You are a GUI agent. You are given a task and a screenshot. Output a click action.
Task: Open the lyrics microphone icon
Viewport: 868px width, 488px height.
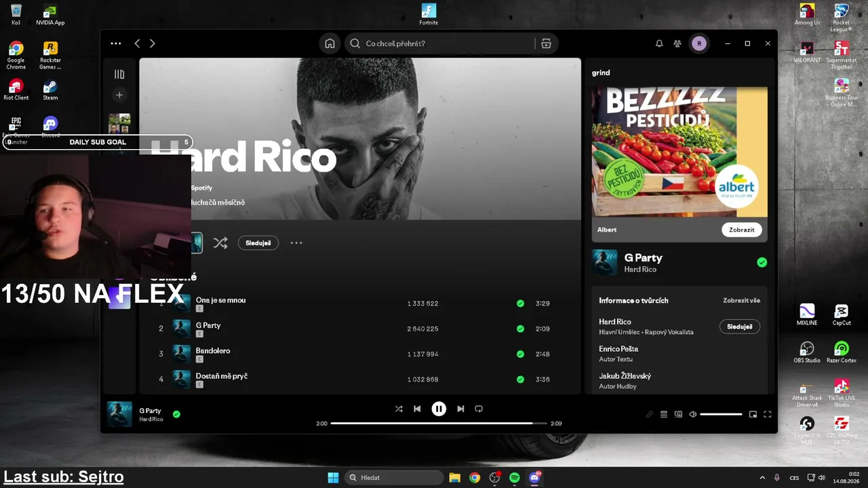tap(649, 414)
